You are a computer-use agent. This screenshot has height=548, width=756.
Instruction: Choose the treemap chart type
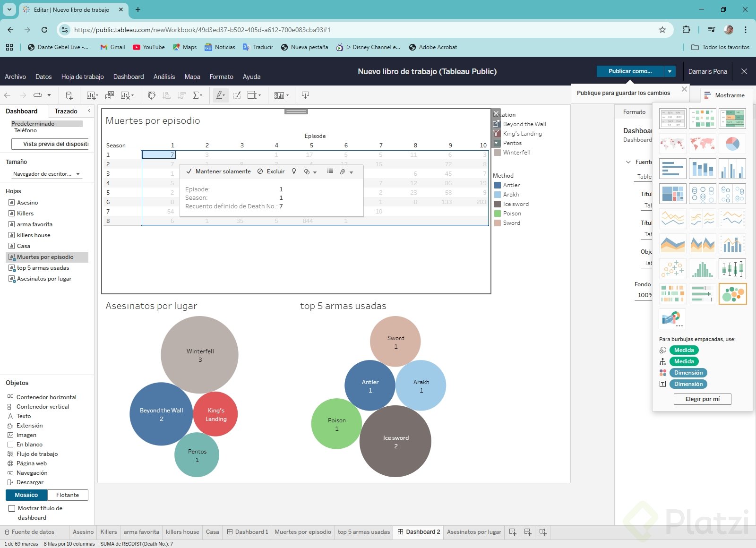tap(673, 194)
